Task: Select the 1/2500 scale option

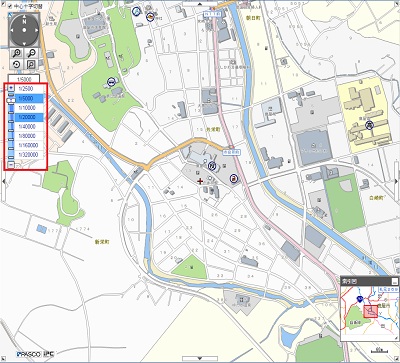Action: (29, 89)
